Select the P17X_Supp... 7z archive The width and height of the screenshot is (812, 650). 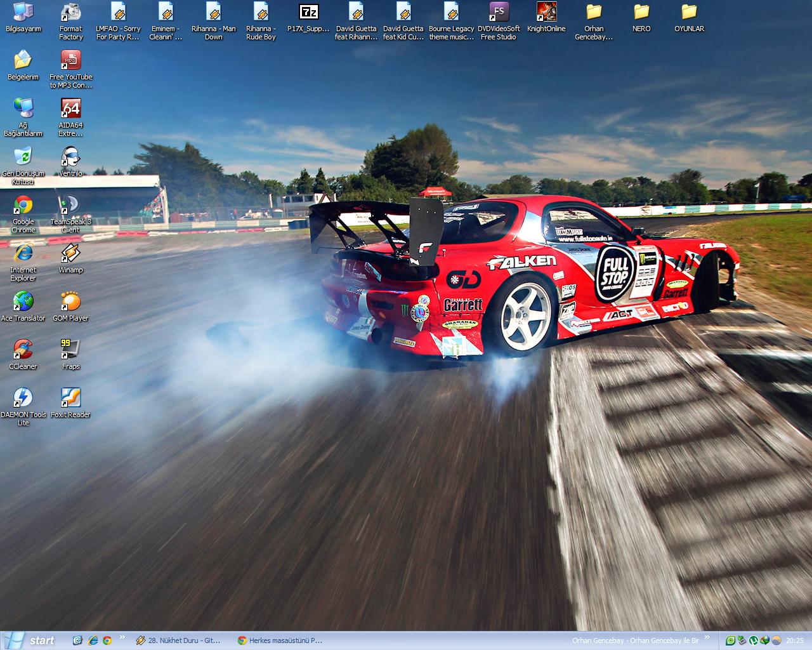pyautogui.click(x=308, y=18)
